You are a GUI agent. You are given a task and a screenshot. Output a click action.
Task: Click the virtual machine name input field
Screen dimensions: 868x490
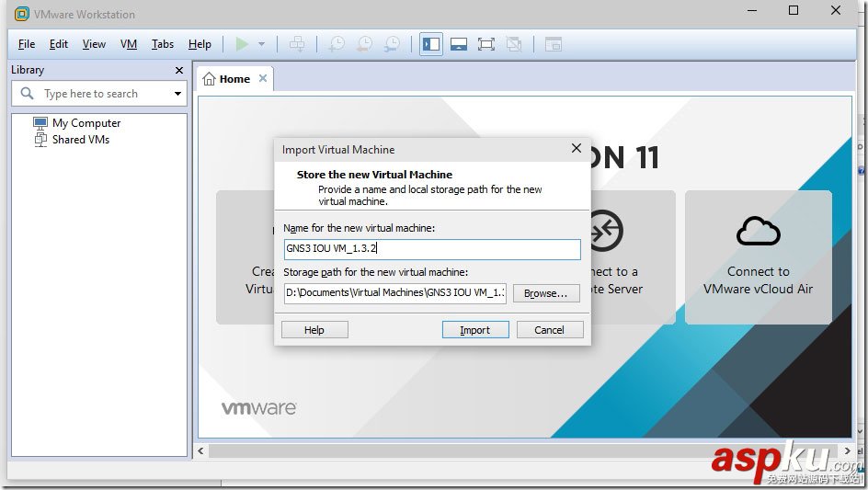pyautogui.click(x=432, y=249)
